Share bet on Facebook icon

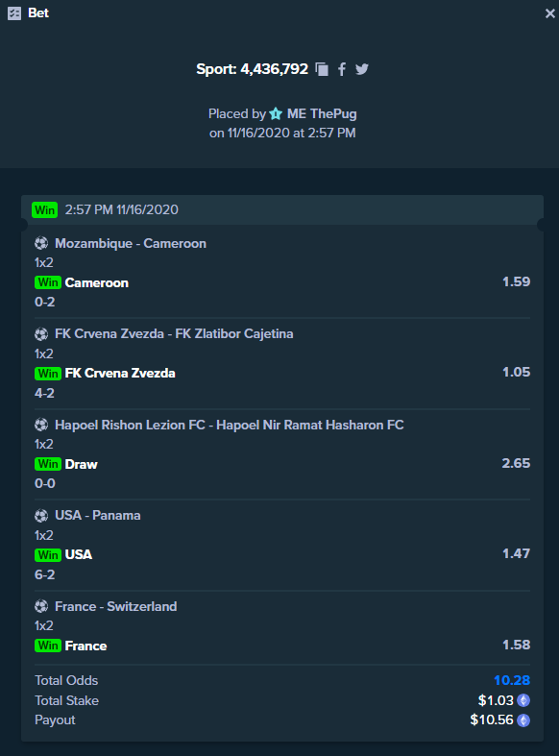tap(342, 69)
